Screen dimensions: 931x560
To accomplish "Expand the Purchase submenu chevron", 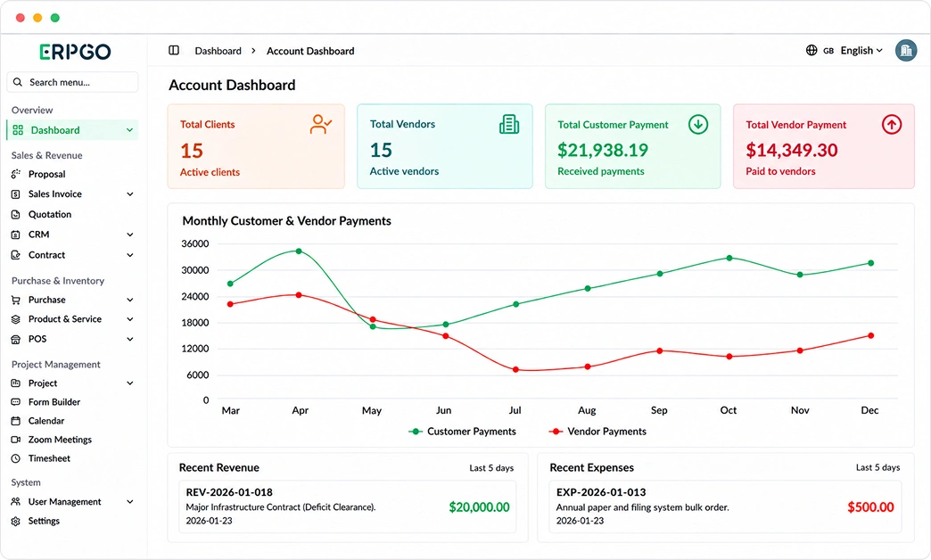I will click(x=130, y=300).
